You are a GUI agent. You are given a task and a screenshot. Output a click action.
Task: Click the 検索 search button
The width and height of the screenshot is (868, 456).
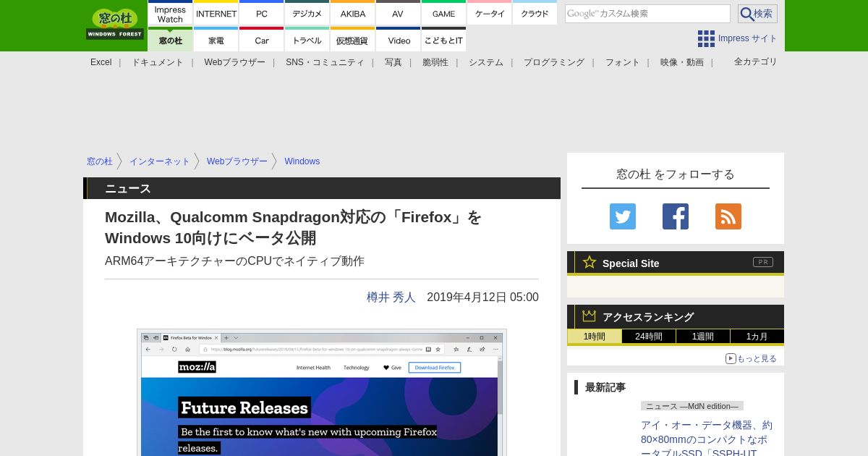click(x=757, y=14)
